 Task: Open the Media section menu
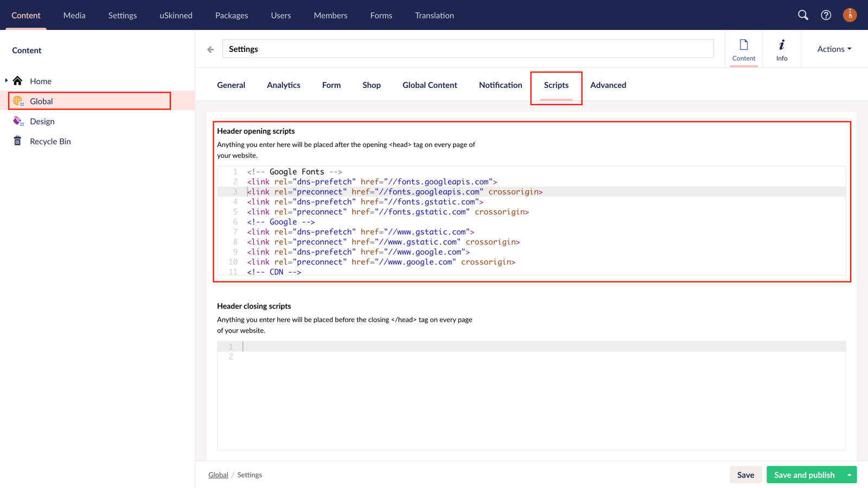(x=74, y=15)
